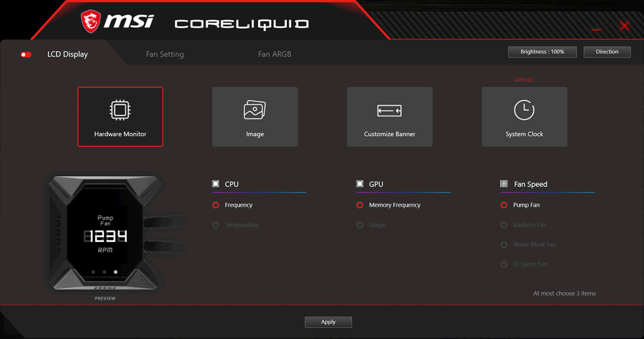Click the Fan Speed section fan icon
This screenshot has height=339, width=644.
[504, 184]
